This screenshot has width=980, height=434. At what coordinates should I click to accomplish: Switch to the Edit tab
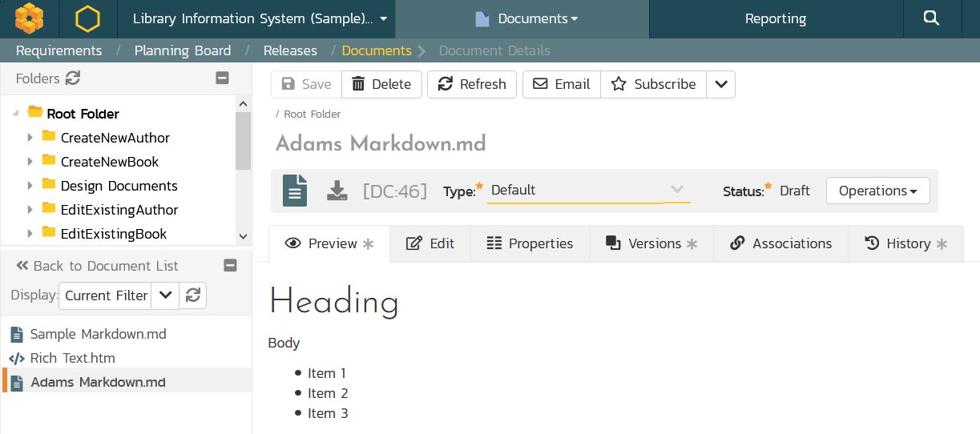tap(430, 243)
